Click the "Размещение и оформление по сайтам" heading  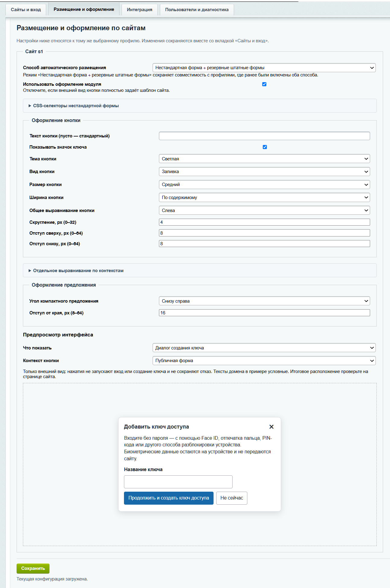click(x=81, y=28)
